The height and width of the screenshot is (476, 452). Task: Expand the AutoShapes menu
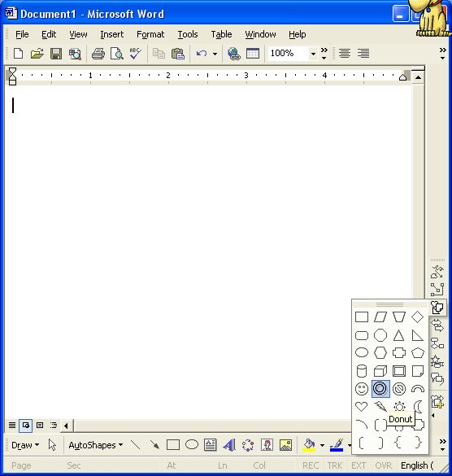tap(96, 445)
